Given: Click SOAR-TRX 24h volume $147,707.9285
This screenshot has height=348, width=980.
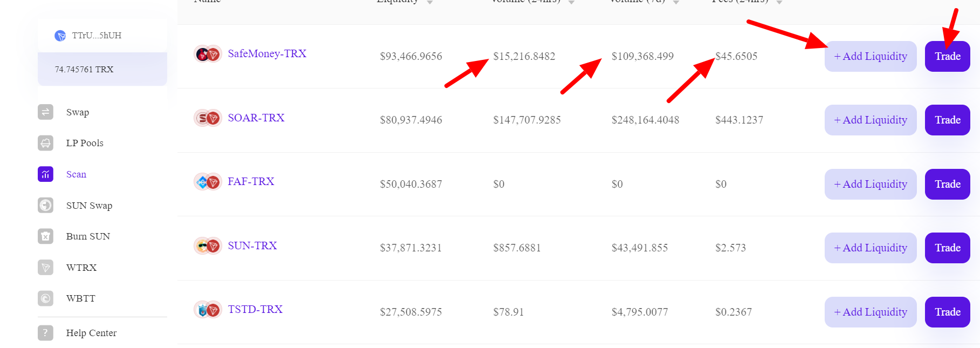Looking at the screenshot, I should click(527, 120).
